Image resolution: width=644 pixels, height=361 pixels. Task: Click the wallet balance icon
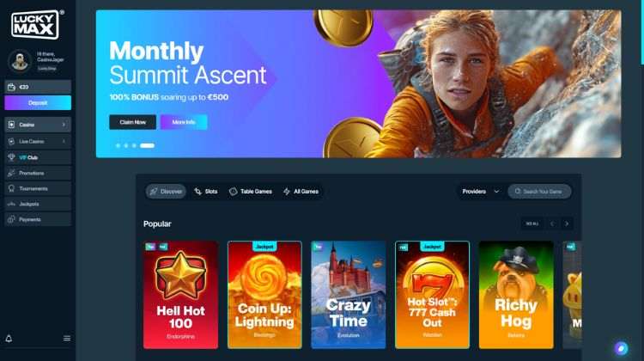(x=11, y=87)
